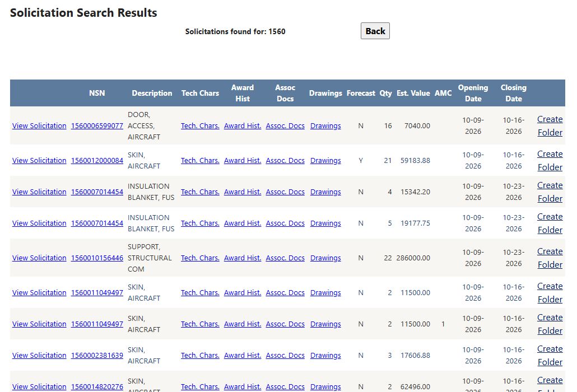Open Tech. Chars. in the 15342.20 row
This screenshot has width=577, height=392.
pyautogui.click(x=200, y=192)
